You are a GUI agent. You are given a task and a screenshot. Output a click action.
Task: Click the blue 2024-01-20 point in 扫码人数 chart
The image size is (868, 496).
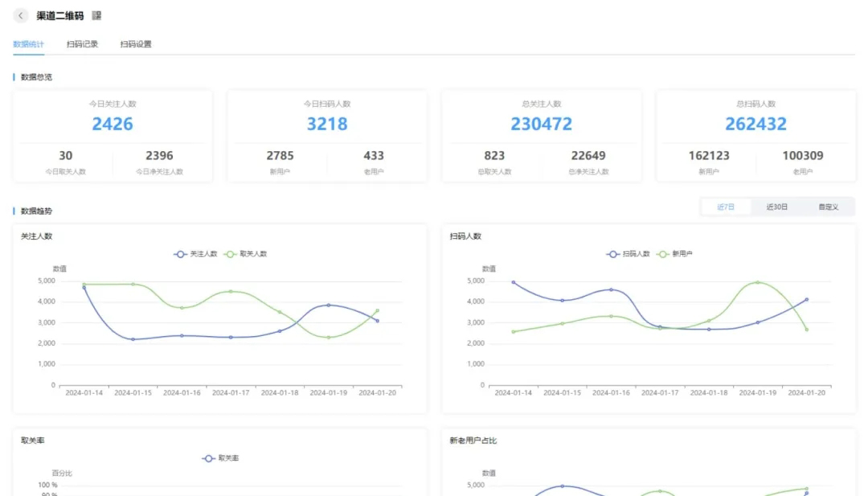coord(807,300)
